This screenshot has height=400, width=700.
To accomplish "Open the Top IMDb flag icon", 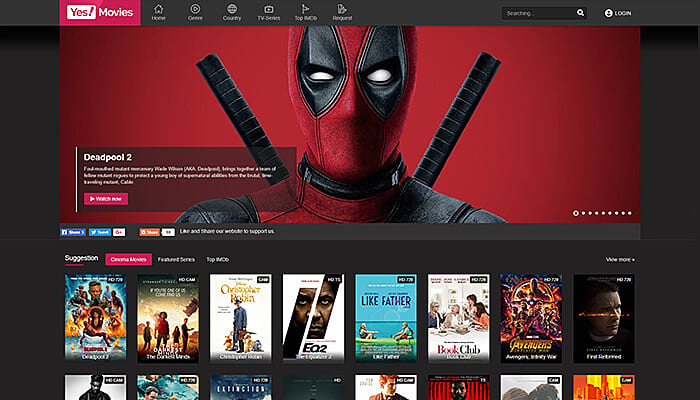I will tap(306, 9).
